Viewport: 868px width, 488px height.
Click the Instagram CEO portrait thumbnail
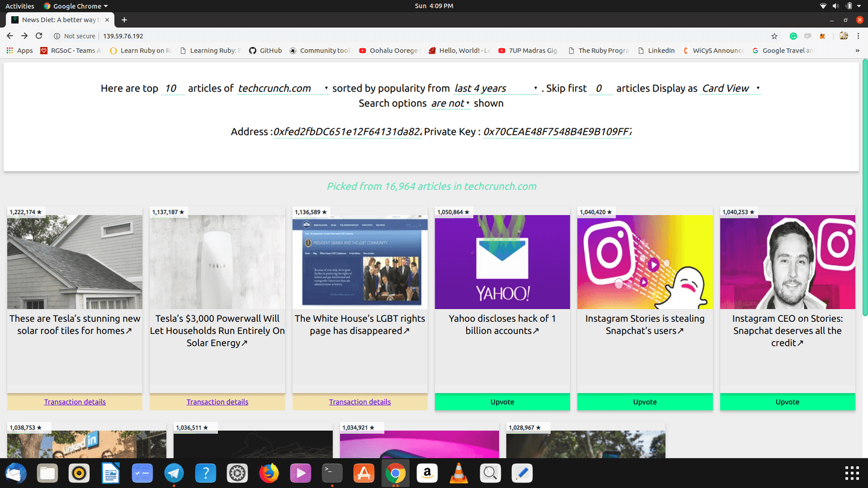click(787, 262)
